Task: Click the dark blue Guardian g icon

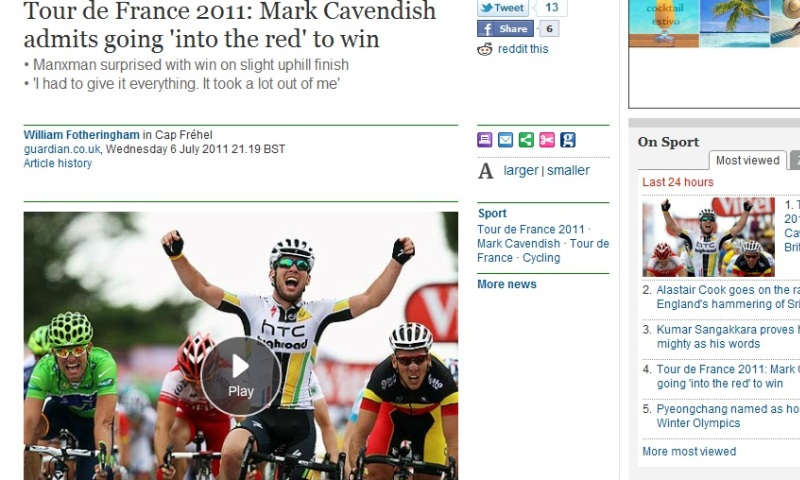Action: pyautogui.click(x=567, y=140)
